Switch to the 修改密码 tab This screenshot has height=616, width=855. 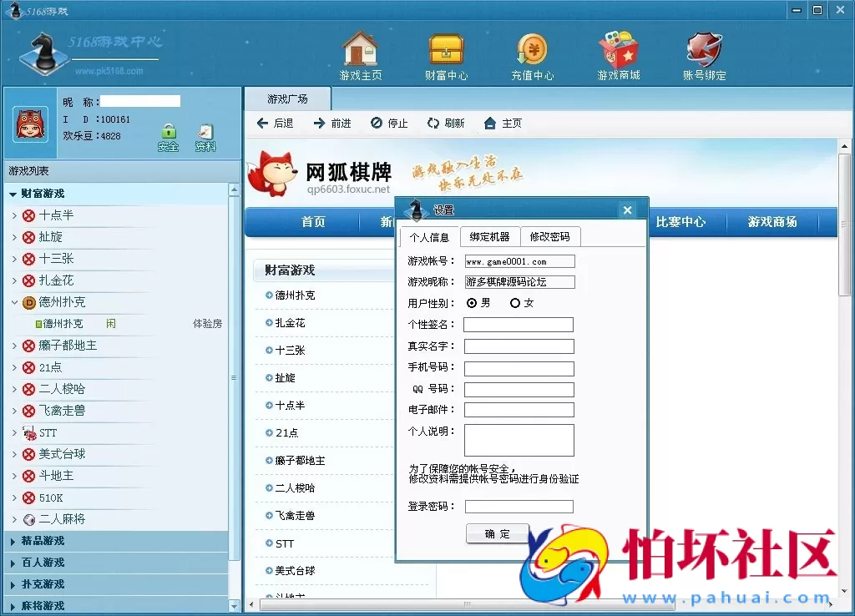(x=550, y=236)
